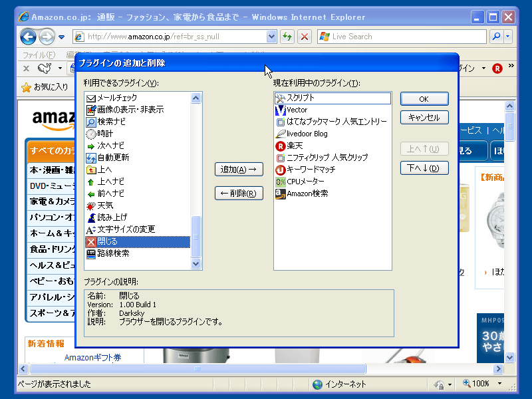
Task: Click the キーワードマッチ icon
Action: point(280,170)
